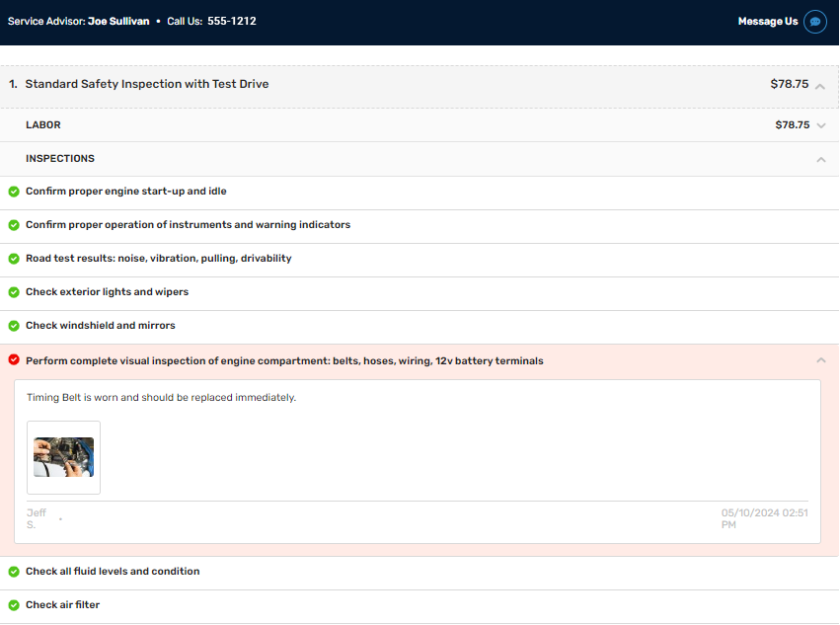Click red failed icon beside engine compartment inspection
Screen dimensions: 840x625
(14, 360)
